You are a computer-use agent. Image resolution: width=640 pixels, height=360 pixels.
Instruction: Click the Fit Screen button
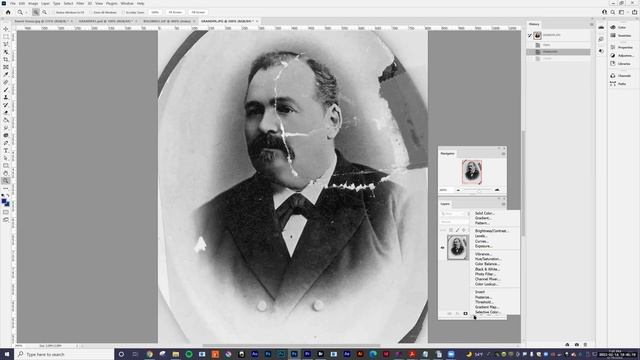pos(176,12)
